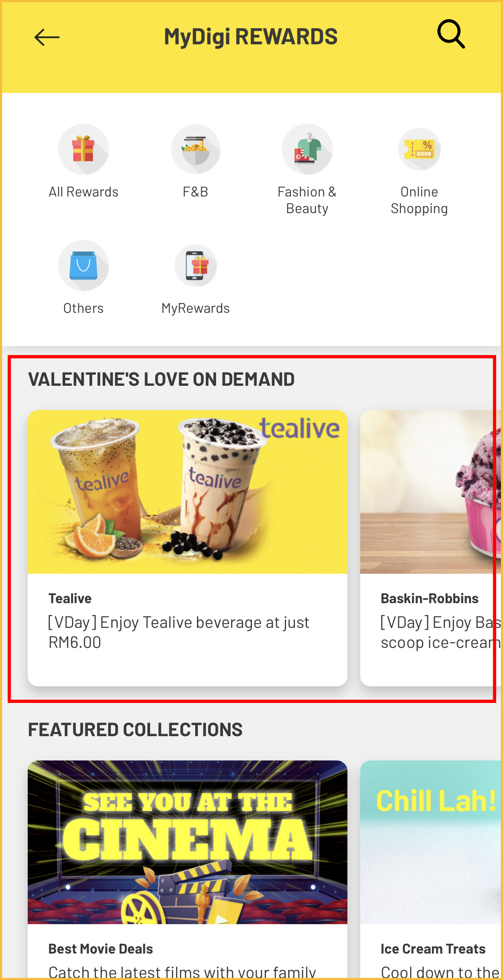Choose Fashion & Beauty category icon

307,149
